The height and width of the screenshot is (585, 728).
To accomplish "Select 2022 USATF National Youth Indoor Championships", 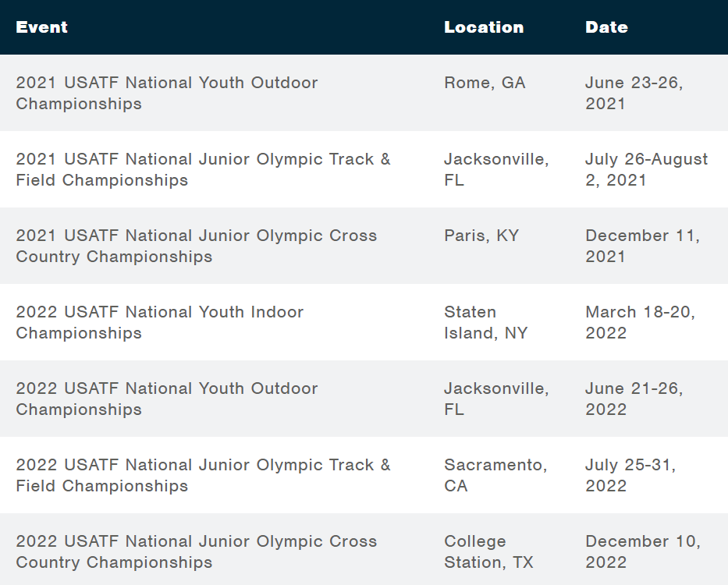I will (160, 322).
